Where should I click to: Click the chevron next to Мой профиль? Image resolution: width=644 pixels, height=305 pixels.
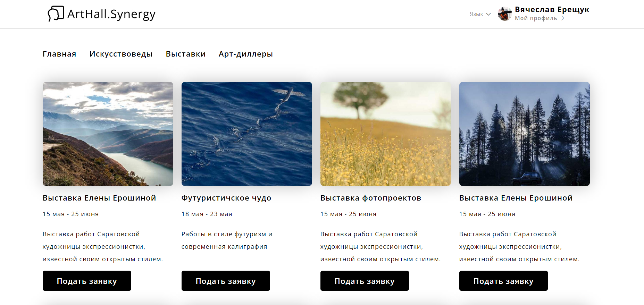[x=563, y=18]
